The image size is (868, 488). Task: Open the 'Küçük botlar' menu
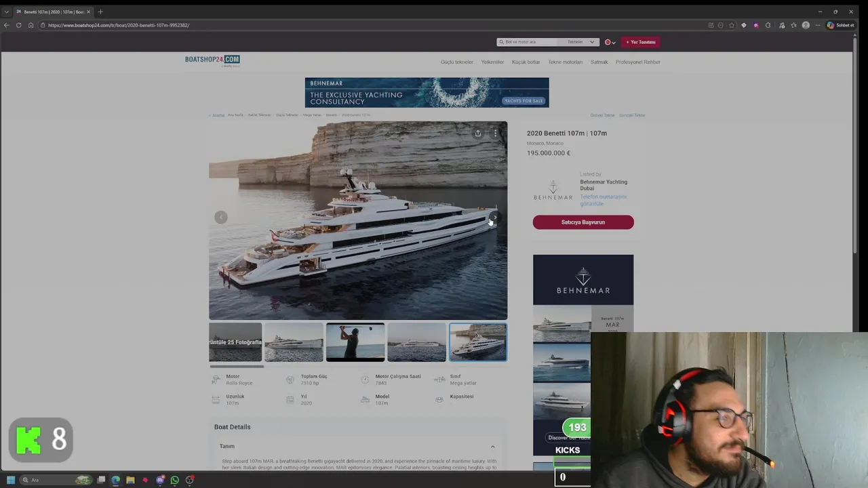(x=526, y=62)
